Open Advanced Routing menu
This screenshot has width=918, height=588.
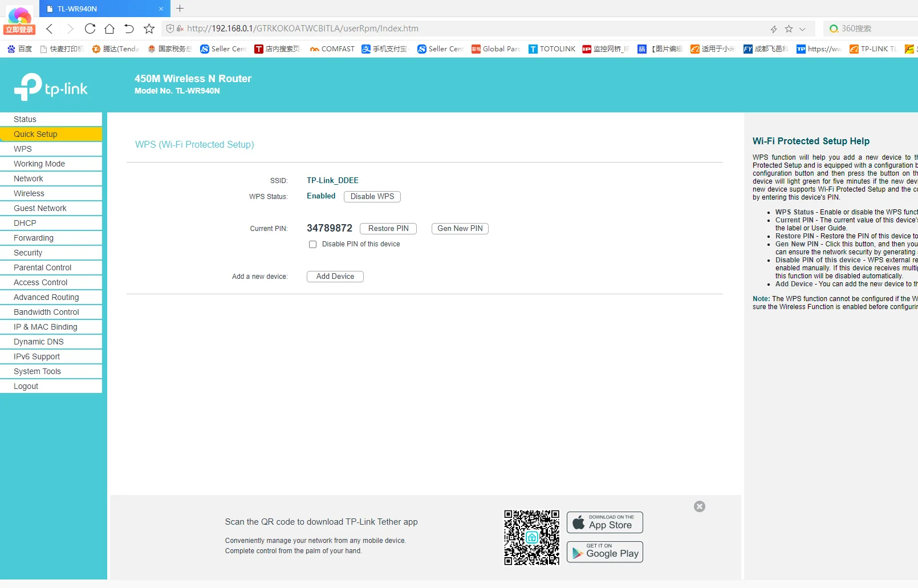click(51, 297)
